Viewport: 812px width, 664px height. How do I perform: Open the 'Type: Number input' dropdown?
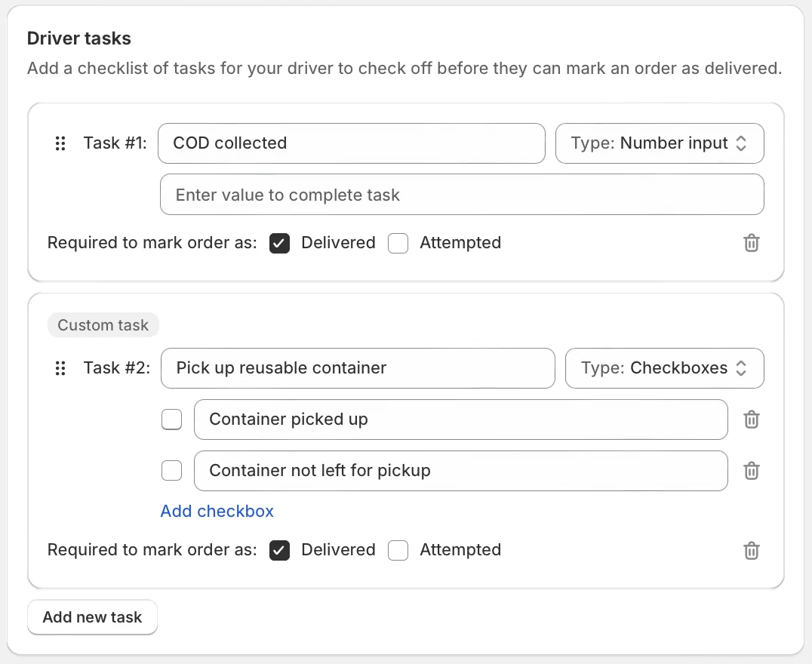coord(660,143)
